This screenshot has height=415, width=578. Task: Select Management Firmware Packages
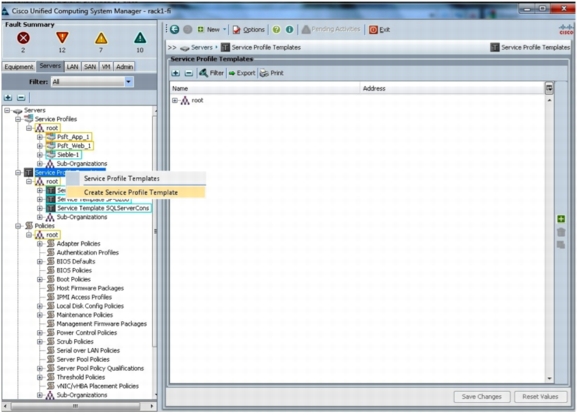coord(101,324)
